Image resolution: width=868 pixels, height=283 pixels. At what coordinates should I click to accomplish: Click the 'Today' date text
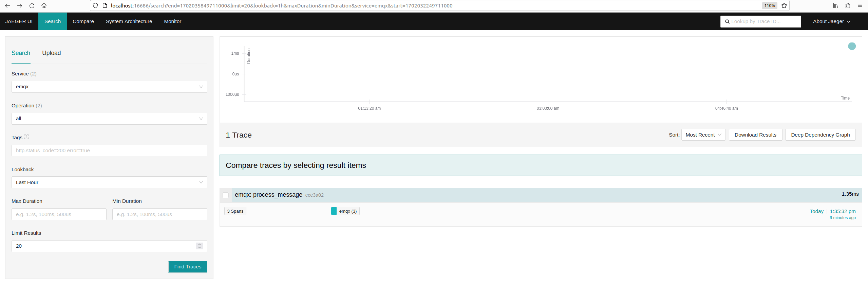click(816, 211)
